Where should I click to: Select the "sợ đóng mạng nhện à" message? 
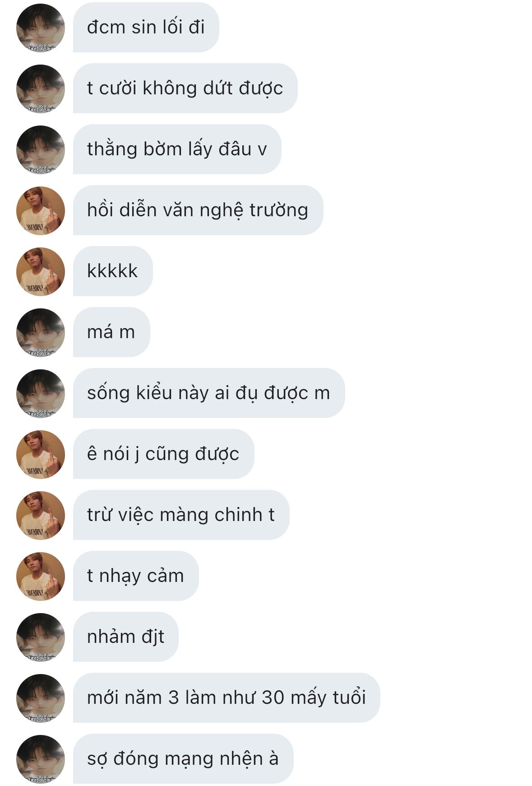point(183,759)
